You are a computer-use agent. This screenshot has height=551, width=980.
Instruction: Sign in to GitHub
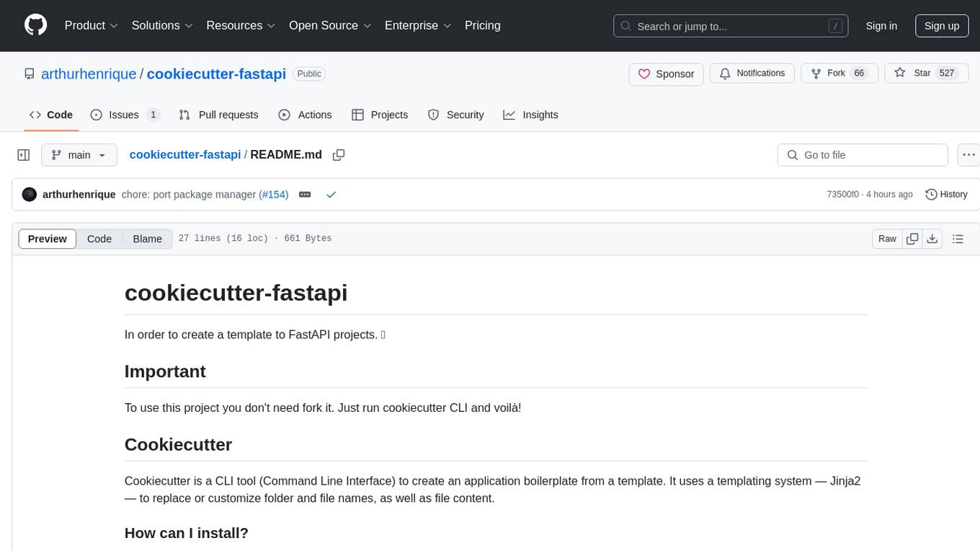881,26
